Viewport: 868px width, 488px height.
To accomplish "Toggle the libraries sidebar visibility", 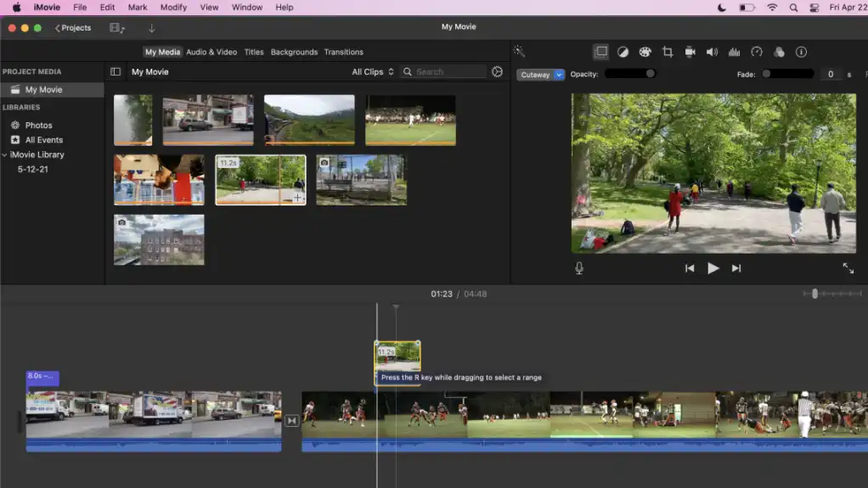I will point(116,72).
